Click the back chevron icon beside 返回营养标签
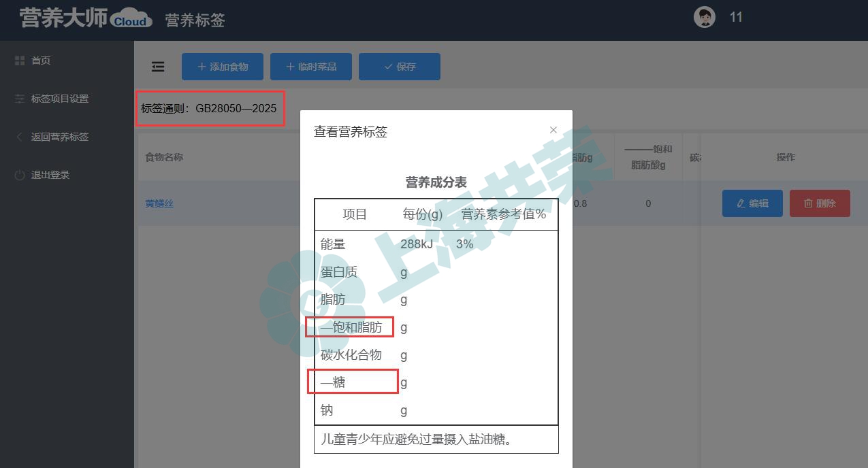This screenshot has height=468, width=868. (x=20, y=137)
